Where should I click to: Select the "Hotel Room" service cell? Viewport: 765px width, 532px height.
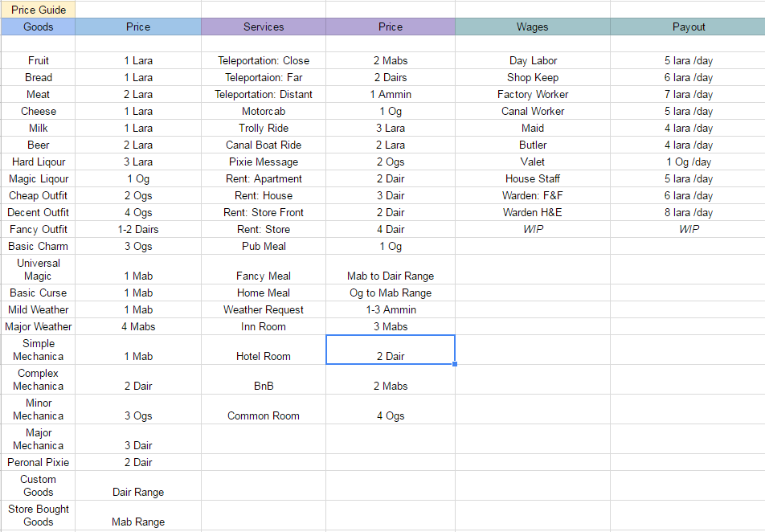click(x=264, y=356)
